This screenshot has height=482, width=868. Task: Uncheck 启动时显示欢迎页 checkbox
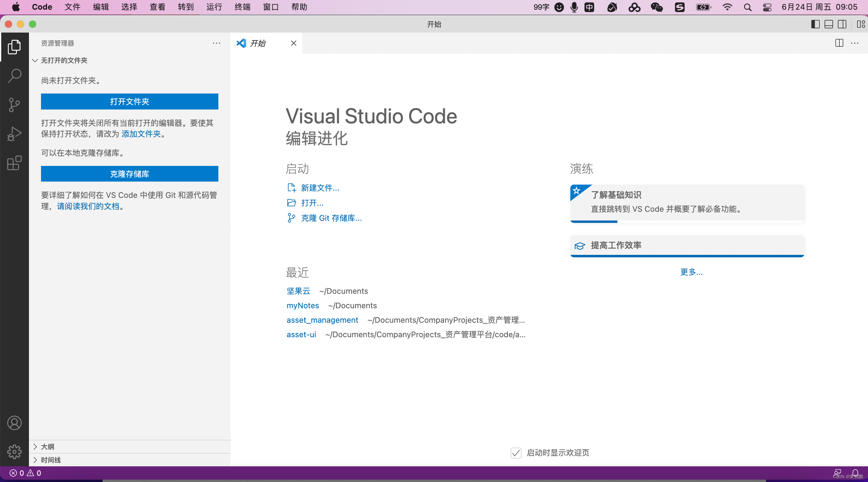click(516, 453)
